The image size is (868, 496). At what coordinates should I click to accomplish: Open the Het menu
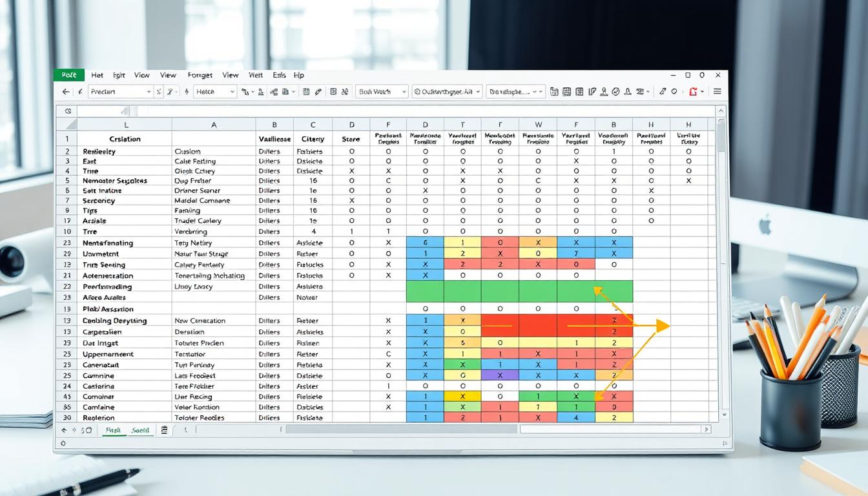coord(97,75)
